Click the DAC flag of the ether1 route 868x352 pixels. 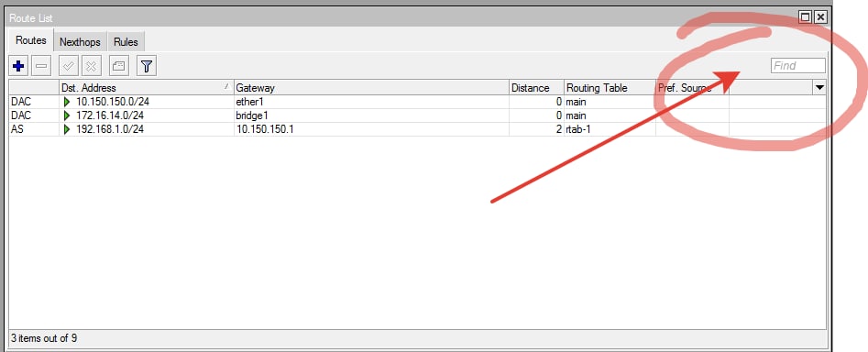pos(34,102)
